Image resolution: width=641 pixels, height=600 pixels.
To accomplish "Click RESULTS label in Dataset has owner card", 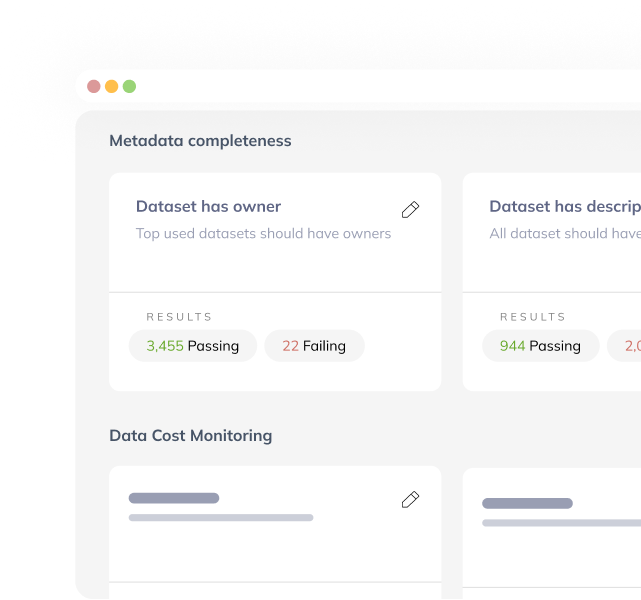I will [180, 317].
